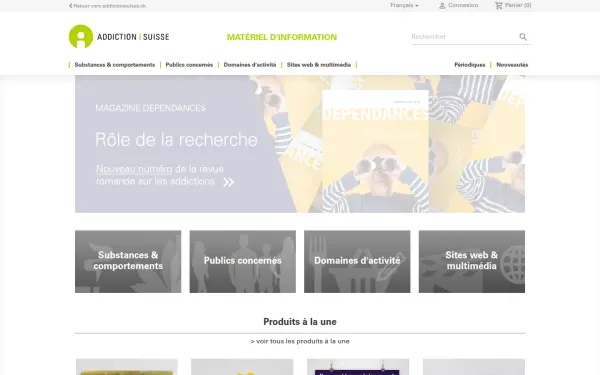Open Substances & comportements tile

pyautogui.click(x=128, y=261)
